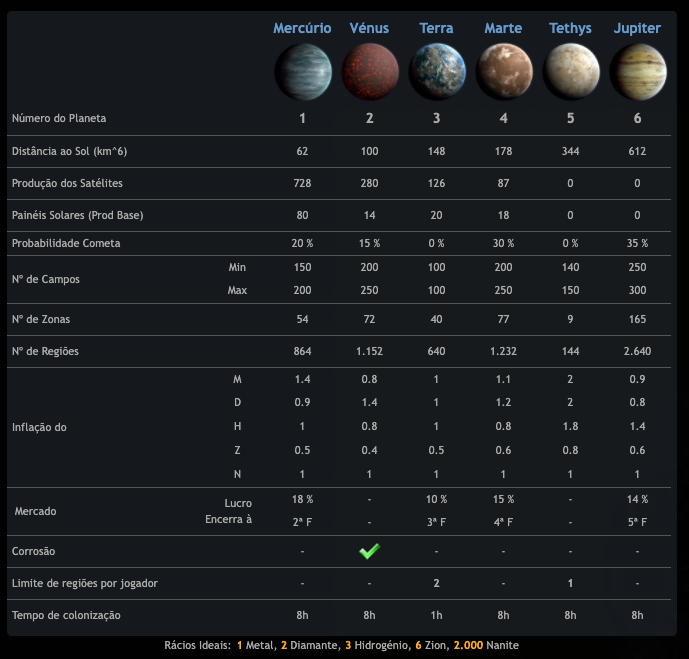Click Vénus regions value 1.152

pyautogui.click(x=369, y=351)
